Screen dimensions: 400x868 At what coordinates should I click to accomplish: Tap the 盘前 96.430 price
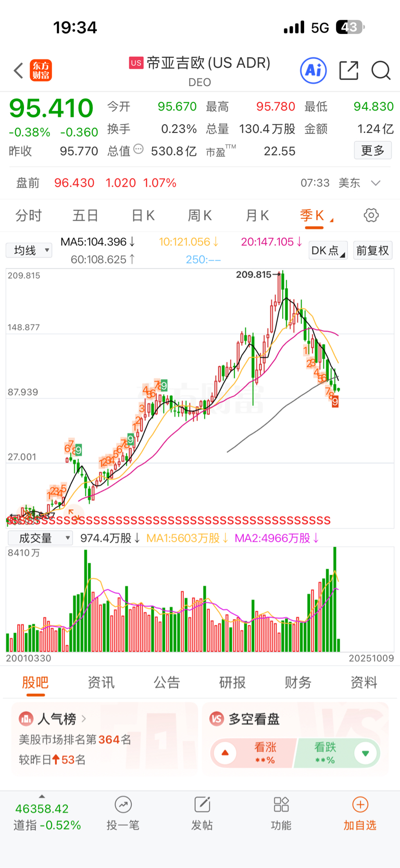click(74, 183)
